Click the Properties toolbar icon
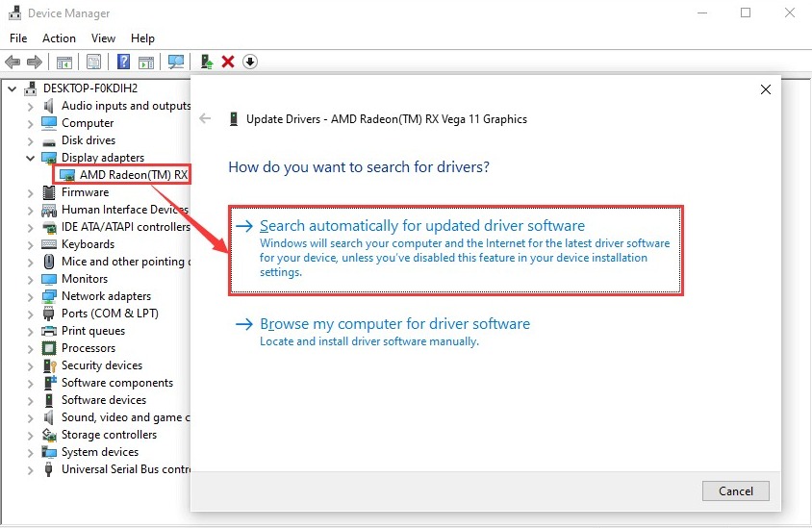The height and width of the screenshot is (528, 812). (x=94, y=63)
